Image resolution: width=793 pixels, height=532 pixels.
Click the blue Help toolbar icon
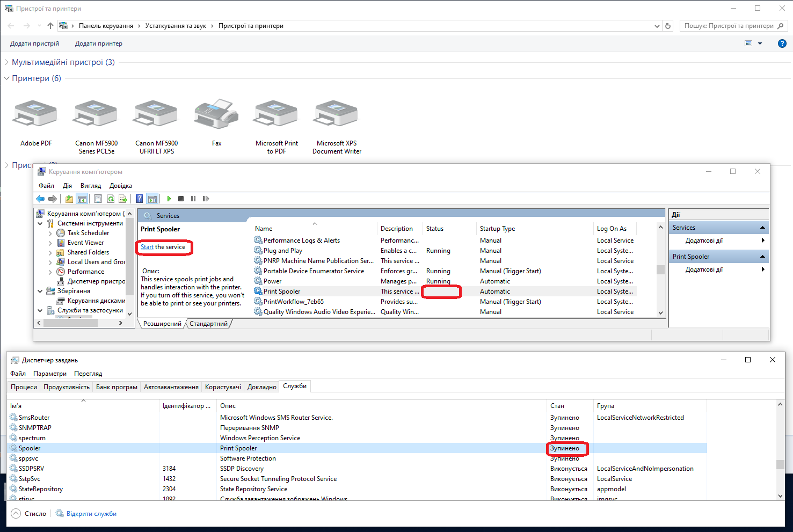click(x=139, y=199)
